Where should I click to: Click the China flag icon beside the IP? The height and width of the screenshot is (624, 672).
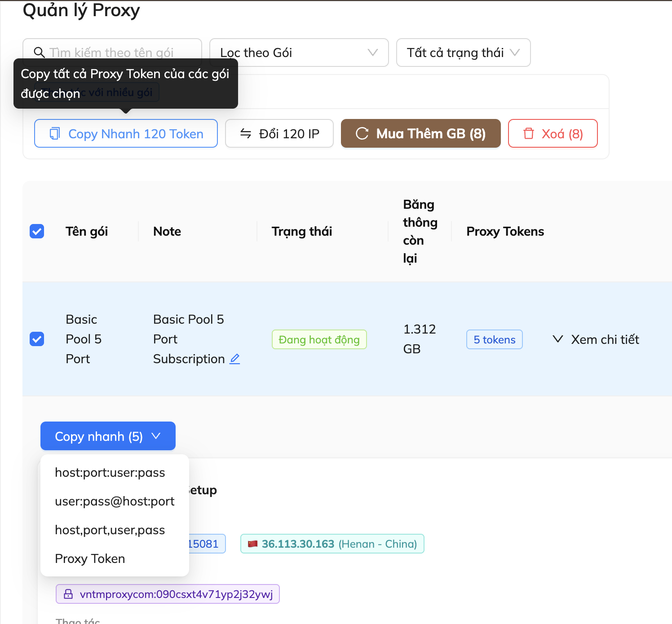tap(253, 544)
